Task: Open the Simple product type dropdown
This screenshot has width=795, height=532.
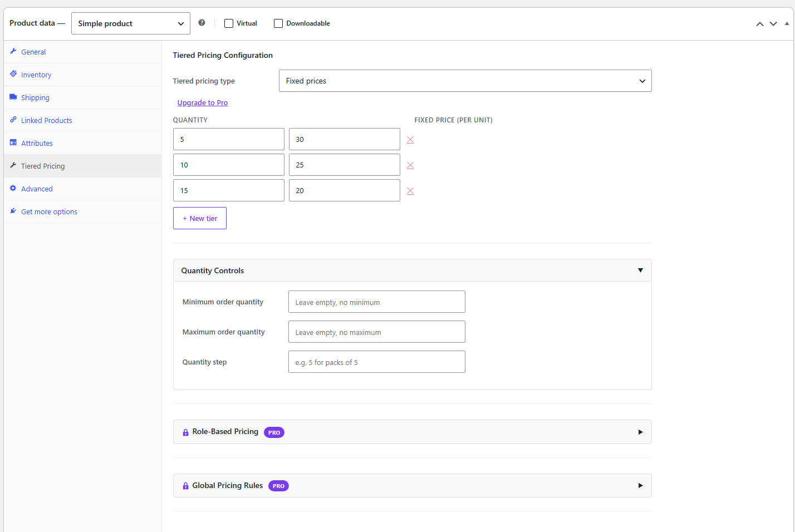Action: pyautogui.click(x=131, y=23)
